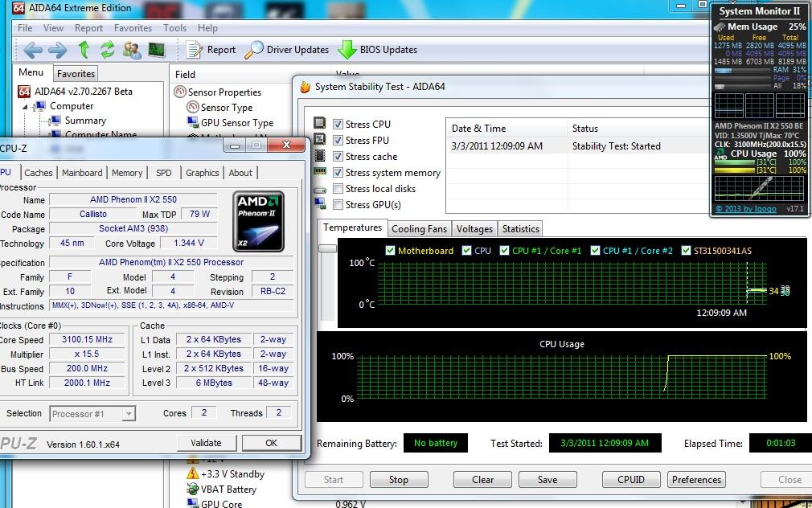Select Computer node in the tree

point(72,106)
